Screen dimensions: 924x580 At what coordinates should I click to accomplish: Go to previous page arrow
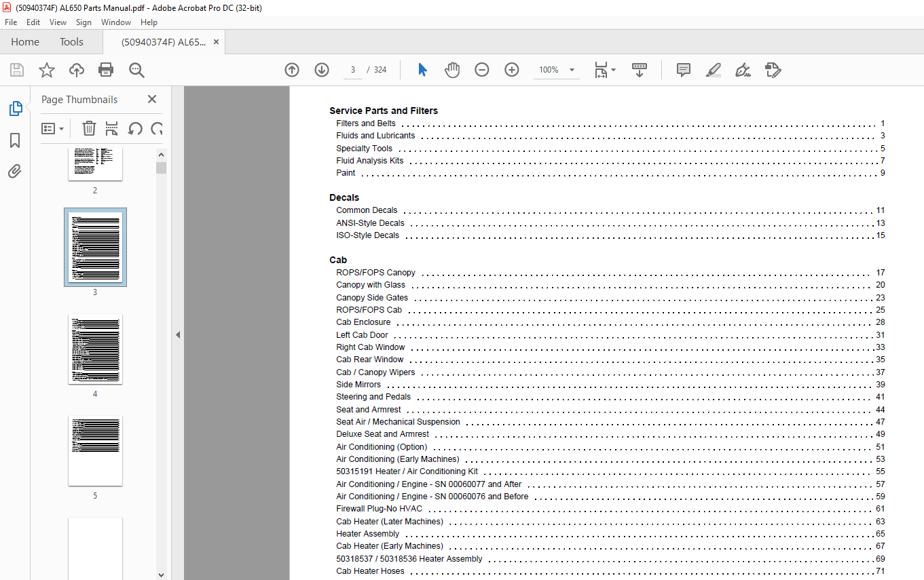[292, 70]
